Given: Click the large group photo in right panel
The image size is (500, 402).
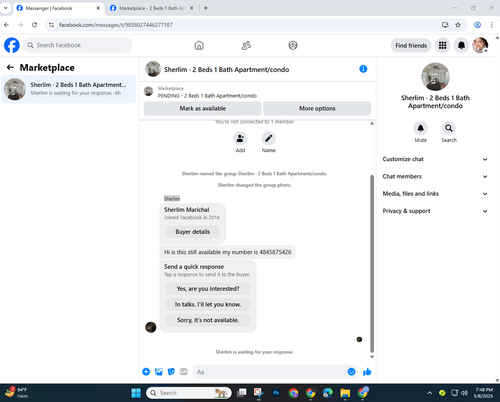Looking at the screenshot, I should pos(435,76).
